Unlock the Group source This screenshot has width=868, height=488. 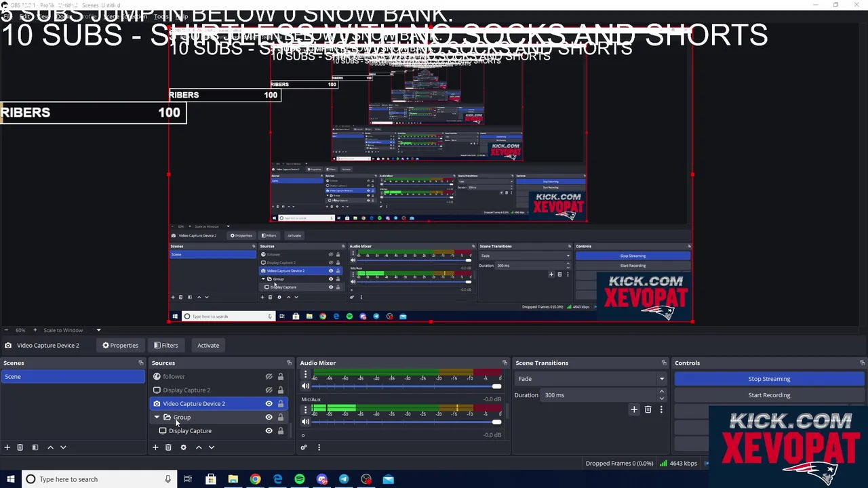(280, 418)
